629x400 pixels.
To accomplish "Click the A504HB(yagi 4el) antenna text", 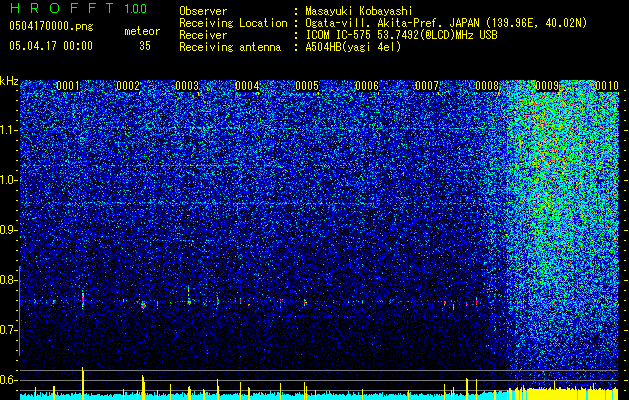I will click(353, 47).
